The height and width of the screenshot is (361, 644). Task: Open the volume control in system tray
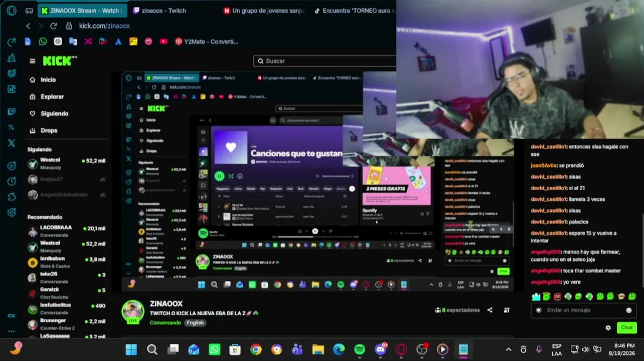(585, 349)
